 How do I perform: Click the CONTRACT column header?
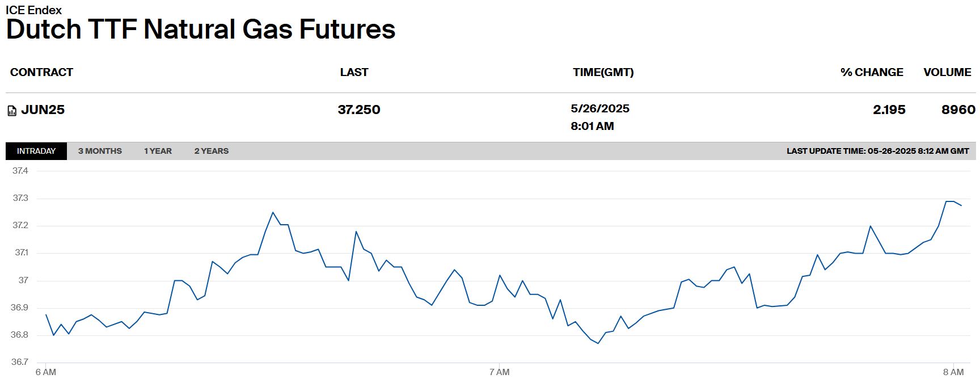coord(41,72)
